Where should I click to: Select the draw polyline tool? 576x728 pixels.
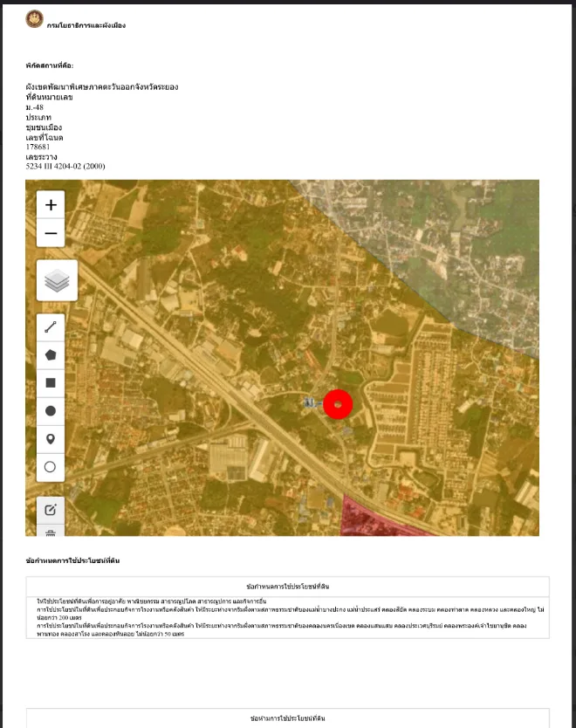point(51,327)
